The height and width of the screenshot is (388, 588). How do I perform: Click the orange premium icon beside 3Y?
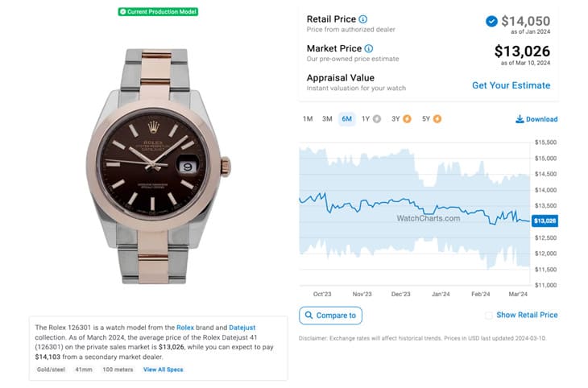(407, 119)
